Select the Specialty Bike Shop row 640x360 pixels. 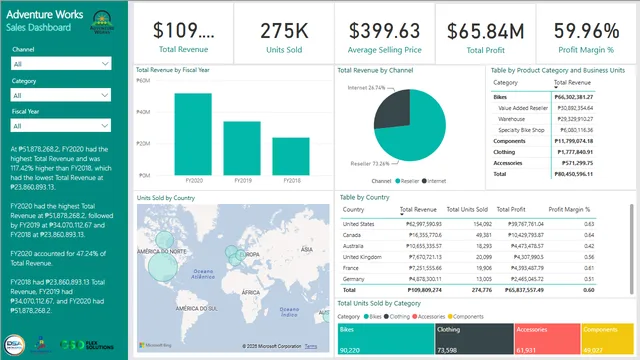pyautogui.click(x=543, y=130)
